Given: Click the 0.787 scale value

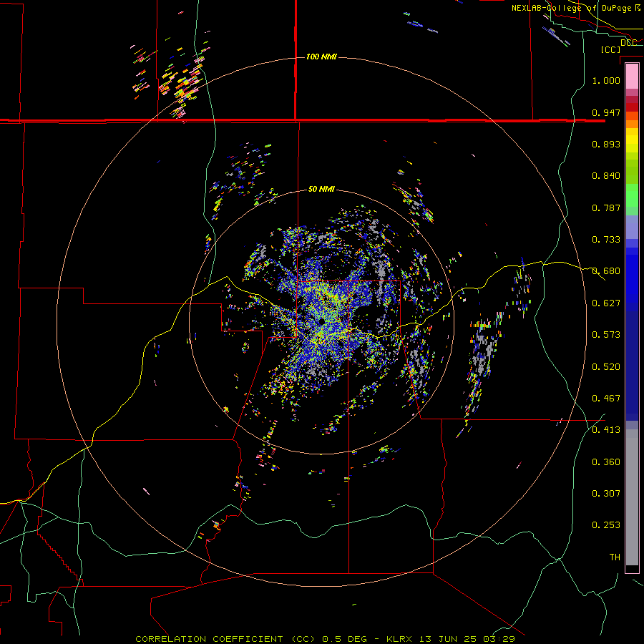Looking at the screenshot, I should coord(606,208).
